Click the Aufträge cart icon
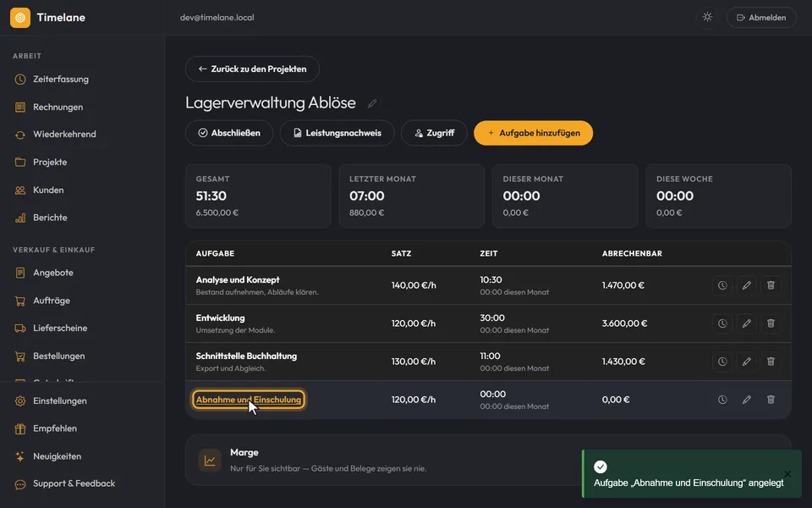The width and height of the screenshot is (812, 508). [20, 301]
